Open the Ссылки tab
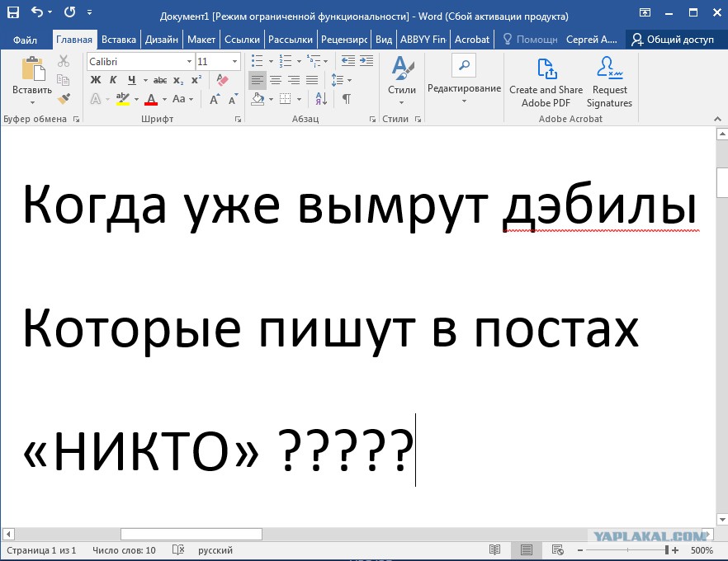The width and height of the screenshot is (728, 561). pyautogui.click(x=242, y=40)
